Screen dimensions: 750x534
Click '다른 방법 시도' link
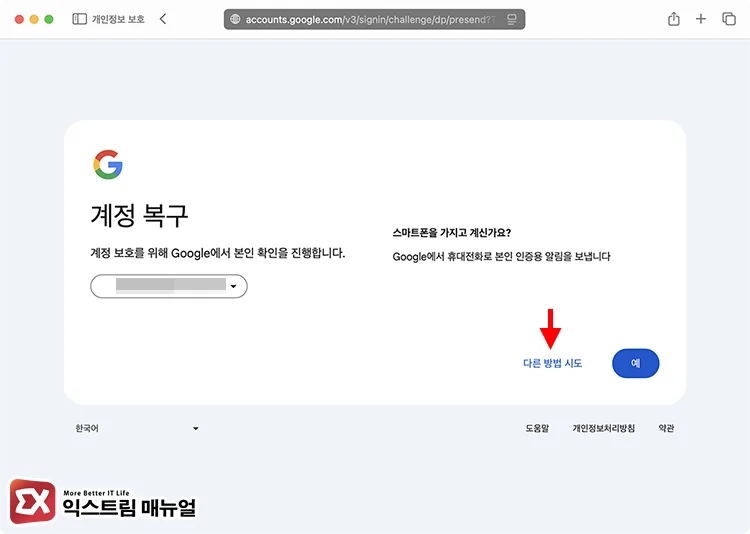[552, 363]
